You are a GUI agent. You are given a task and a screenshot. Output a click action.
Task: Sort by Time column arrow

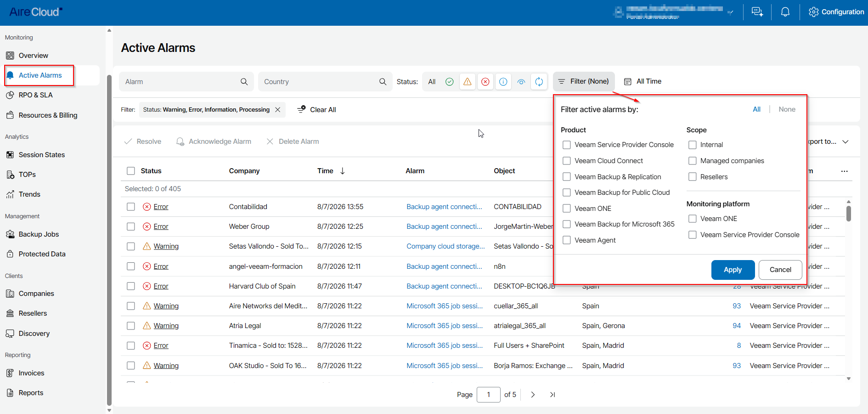343,171
